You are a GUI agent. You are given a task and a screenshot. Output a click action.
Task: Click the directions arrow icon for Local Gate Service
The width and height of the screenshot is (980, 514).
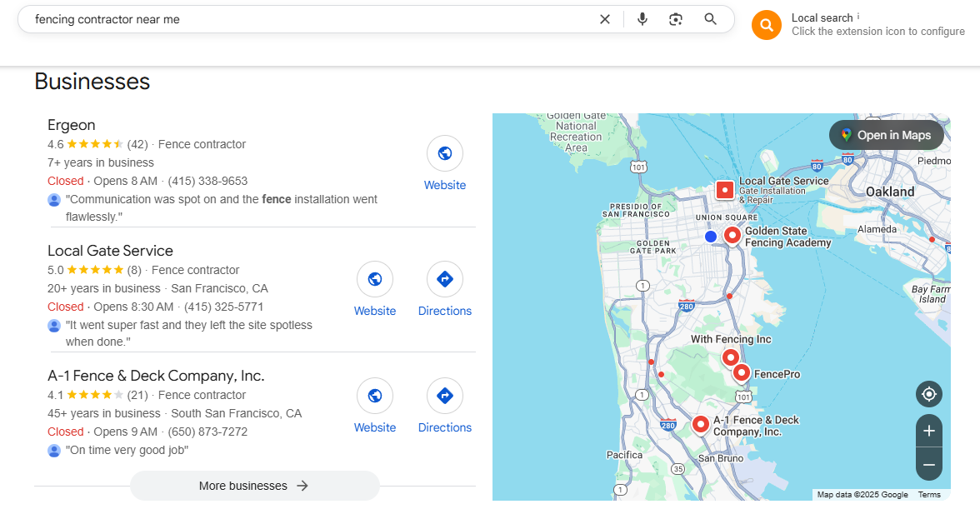click(x=445, y=278)
